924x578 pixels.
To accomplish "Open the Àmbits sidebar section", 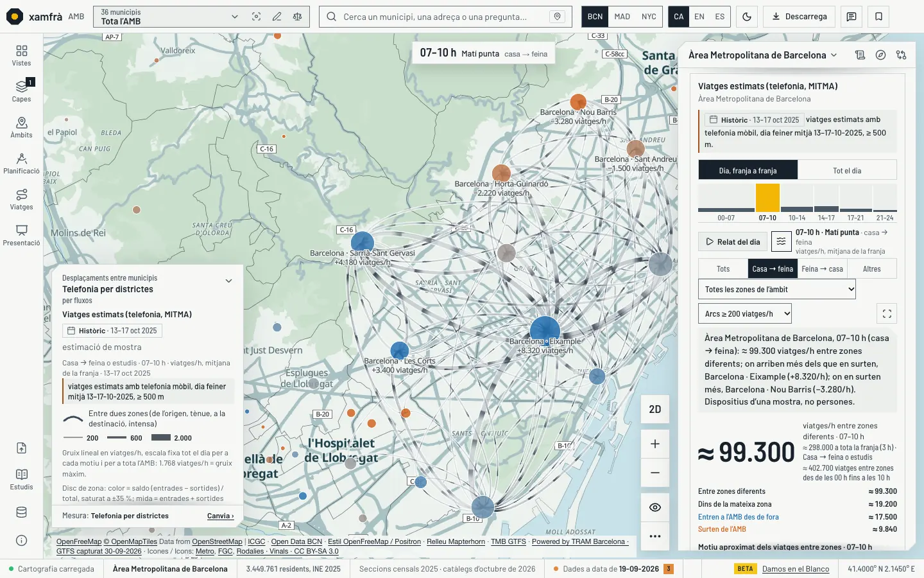I will (21, 127).
